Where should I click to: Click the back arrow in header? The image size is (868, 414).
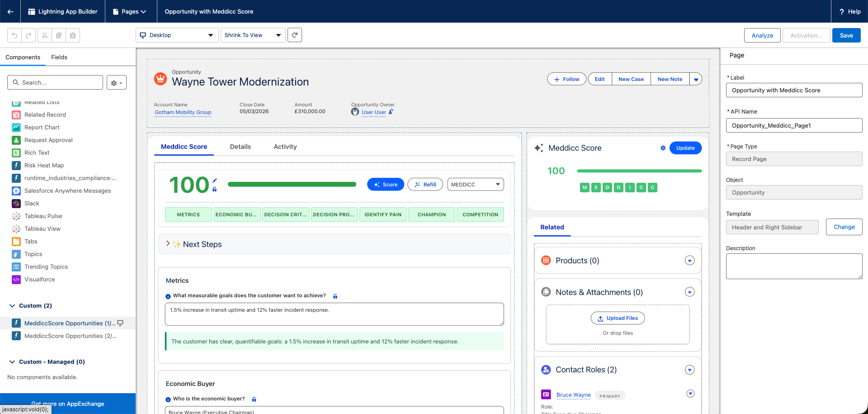pos(10,11)
